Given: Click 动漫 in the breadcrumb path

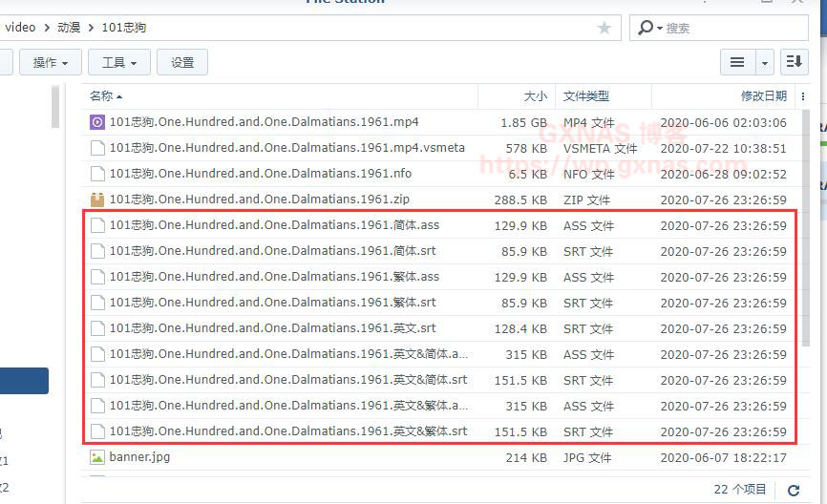Looking at the screenshot, I should click(69, 28).
